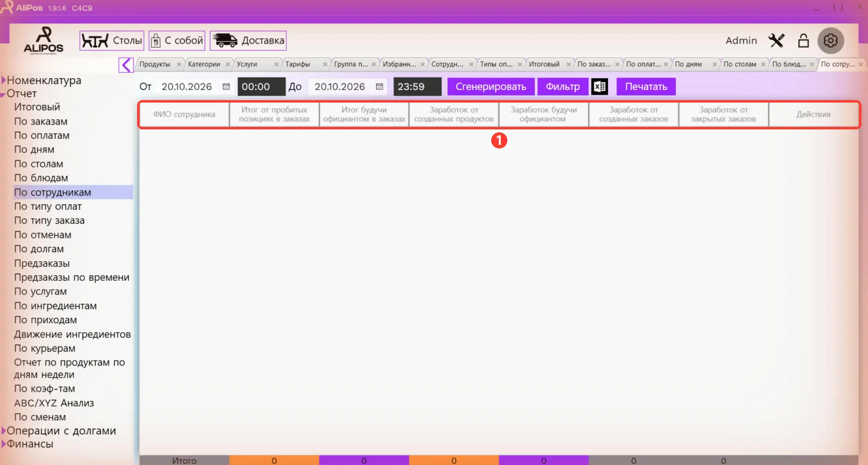The image size is (868, 465).
Task: Open the Фильтр button
Action: tap(563, 86)
